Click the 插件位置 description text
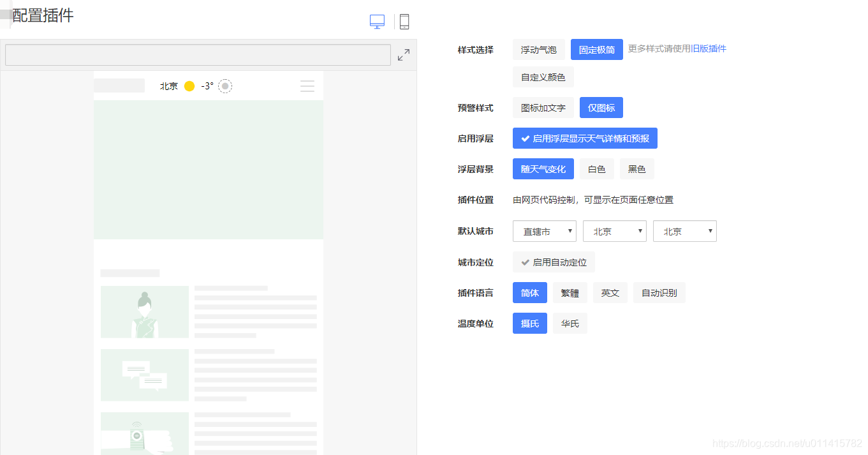868x455 pixels. tap(593, 200)
